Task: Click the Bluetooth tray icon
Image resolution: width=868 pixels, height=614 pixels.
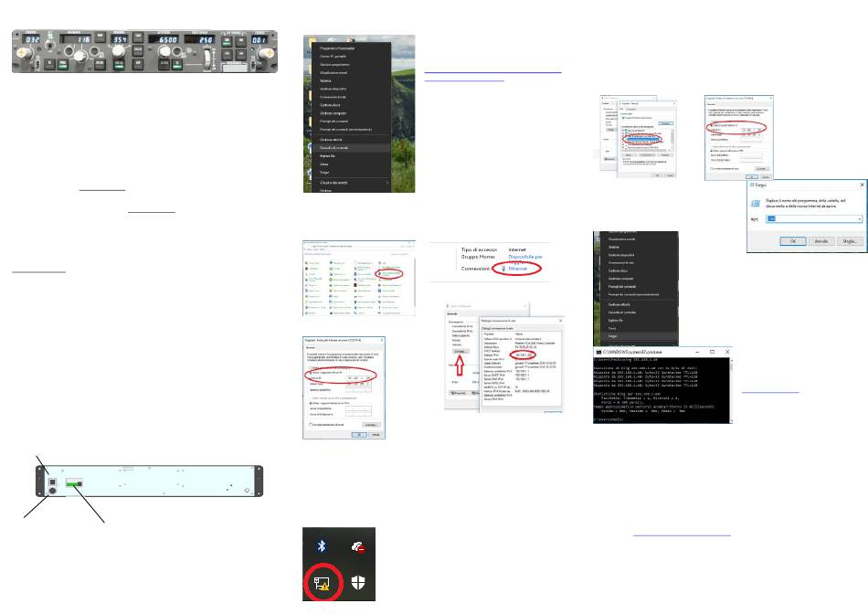Action: pos(322,545)
